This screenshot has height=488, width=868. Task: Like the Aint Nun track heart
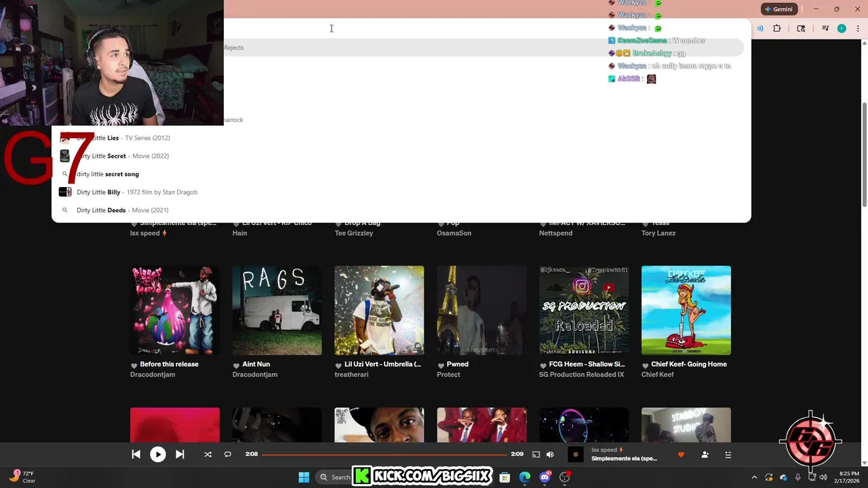pyautogui.click(x=236, y=365)
